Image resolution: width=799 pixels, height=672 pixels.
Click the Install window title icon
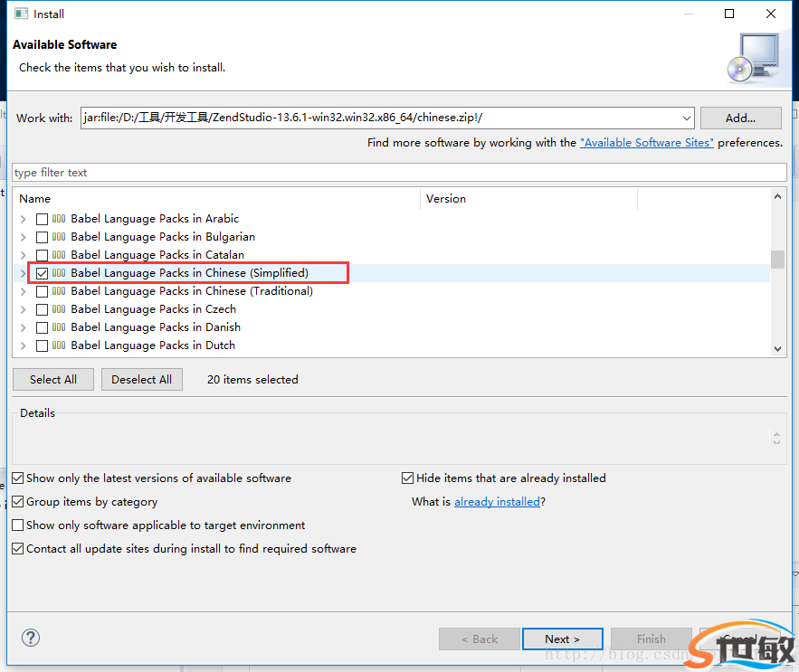tap(21, 14)
